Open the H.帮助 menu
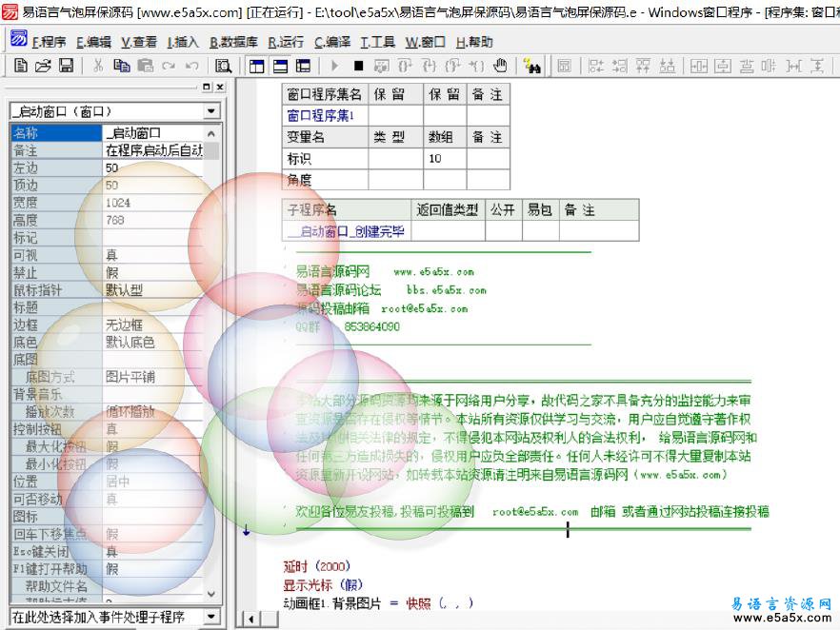This screenshot has height=630, width=840. coord(474,42)
